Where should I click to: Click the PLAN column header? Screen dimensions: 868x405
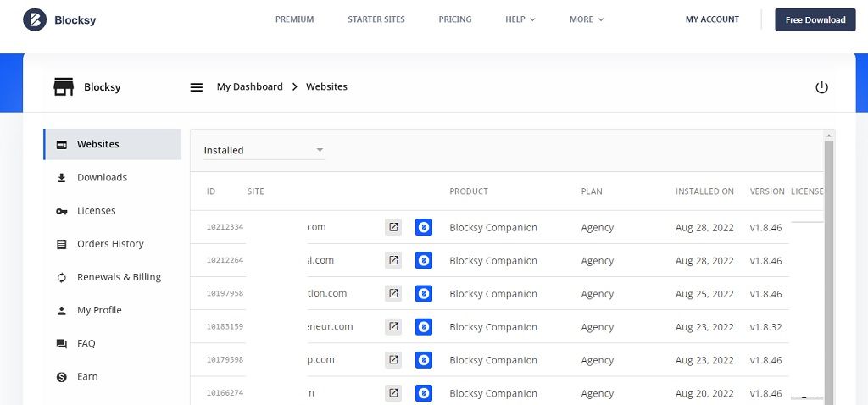592,191
